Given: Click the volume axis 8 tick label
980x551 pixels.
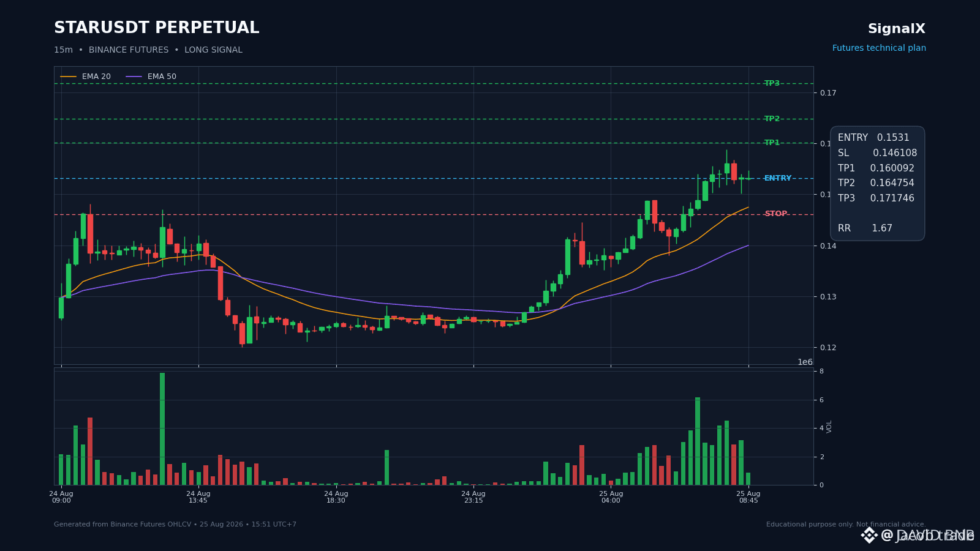Looking at the screenshot, I should pyautogui.click(x=821, y=372).
